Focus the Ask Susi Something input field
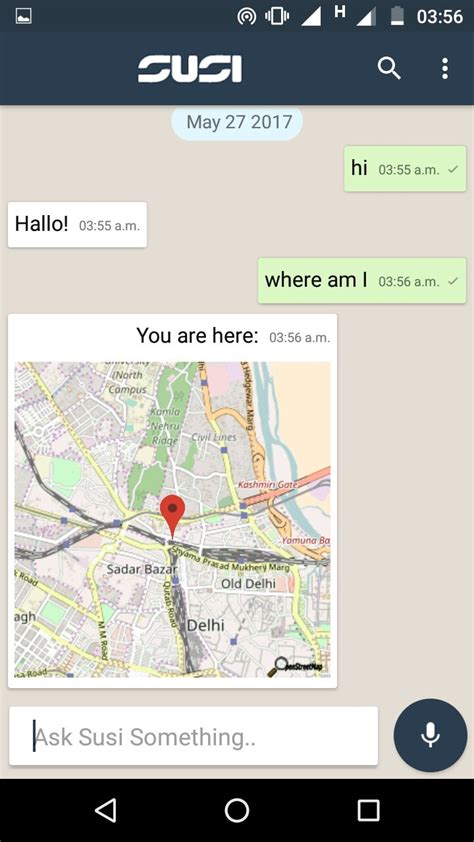Screen dimensions: 474x842 click(x=193, y=736)
